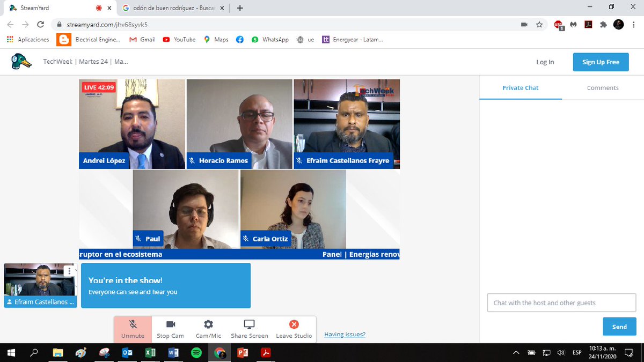
Task: Open Spotify from the taskbar
Action: coord(196,352)
